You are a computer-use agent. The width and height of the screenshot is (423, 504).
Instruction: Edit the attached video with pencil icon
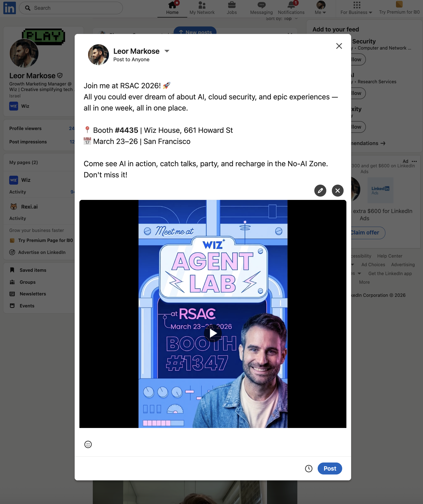coord(320,191)
